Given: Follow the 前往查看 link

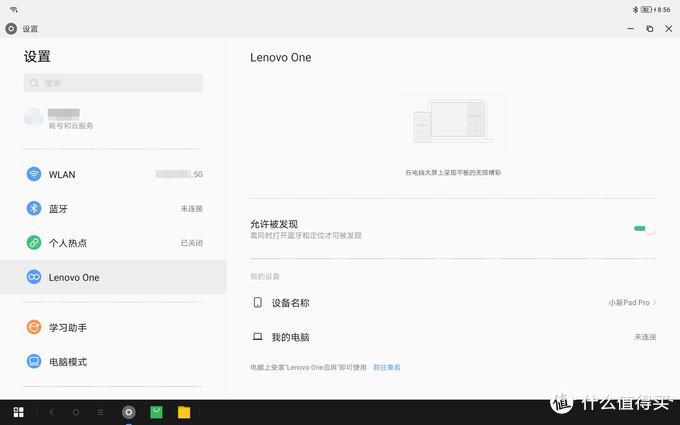Looking at the screenshot, I should pos(387,367).
